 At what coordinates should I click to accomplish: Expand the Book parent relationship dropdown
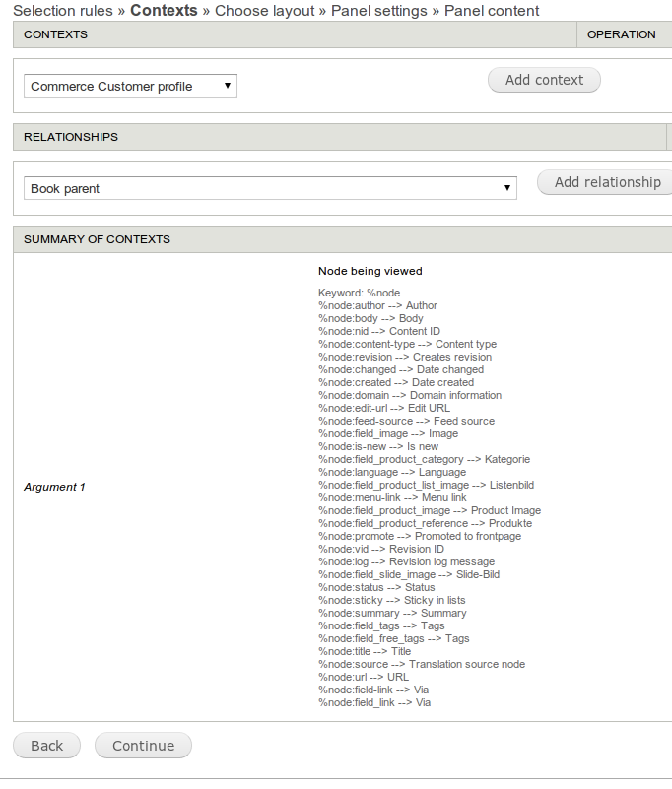pyautogui.click(x=270, y=188)
